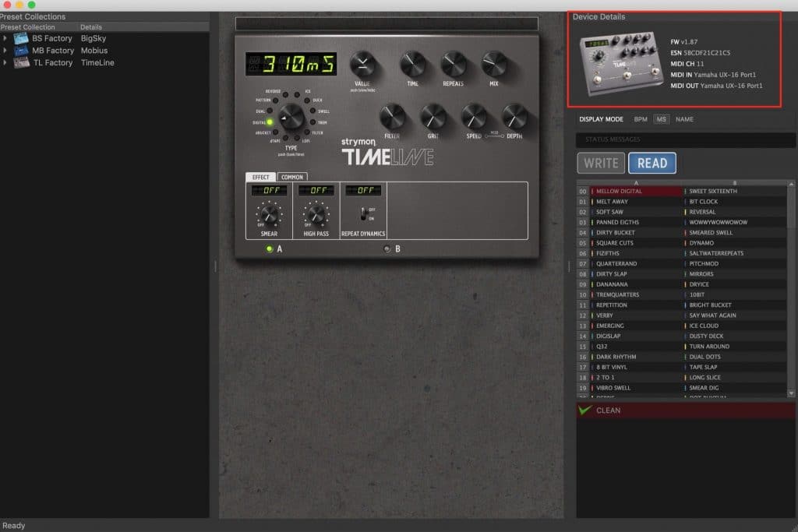The image size is (798, 532).
Task: Click the preset name field above the pedal
Action: pyautogui.click(x=387, y=23)
